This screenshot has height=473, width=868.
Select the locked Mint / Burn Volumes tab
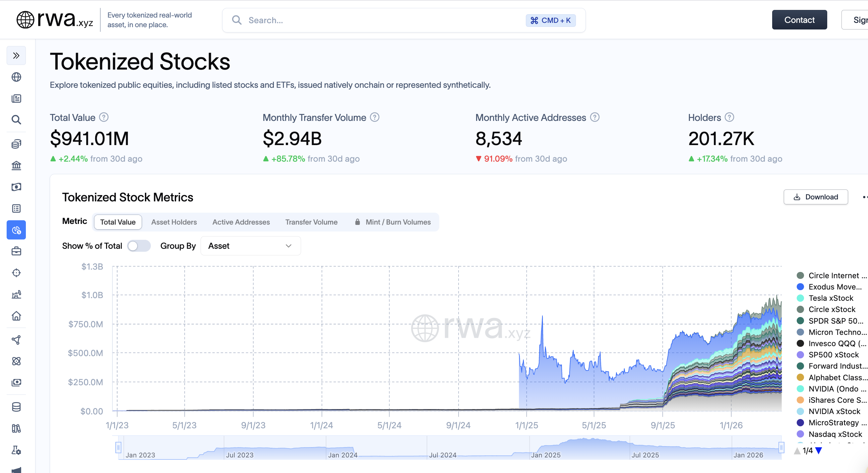coord(393,222)
